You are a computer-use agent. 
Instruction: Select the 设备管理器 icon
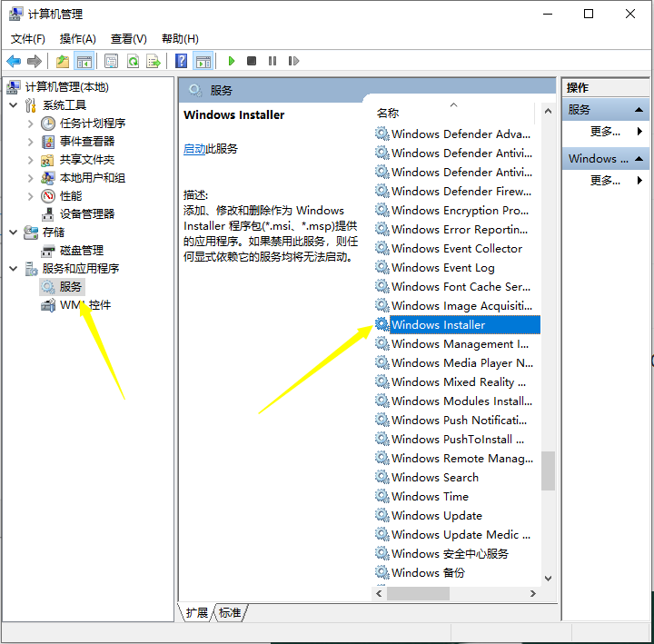(48, 214)
